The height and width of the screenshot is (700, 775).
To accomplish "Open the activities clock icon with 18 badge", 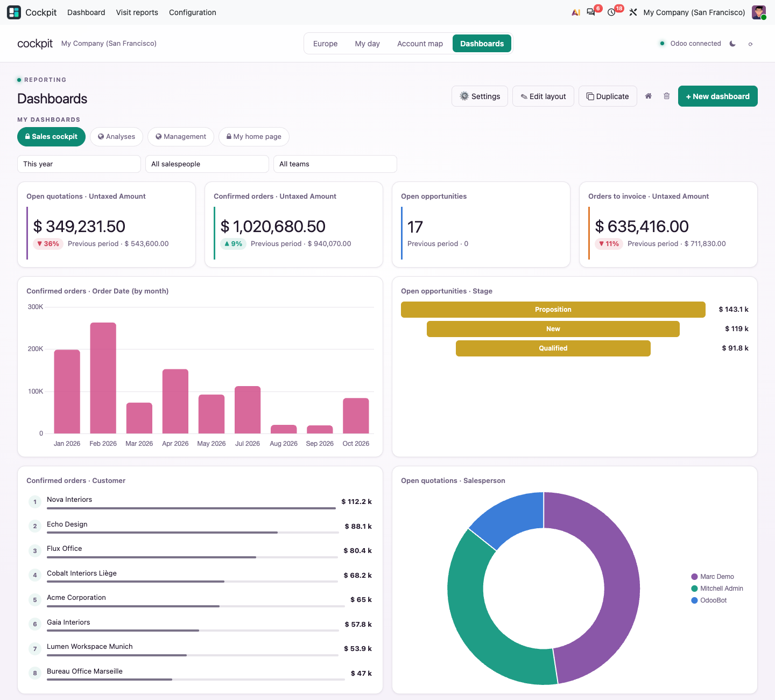I will [611, 12].
